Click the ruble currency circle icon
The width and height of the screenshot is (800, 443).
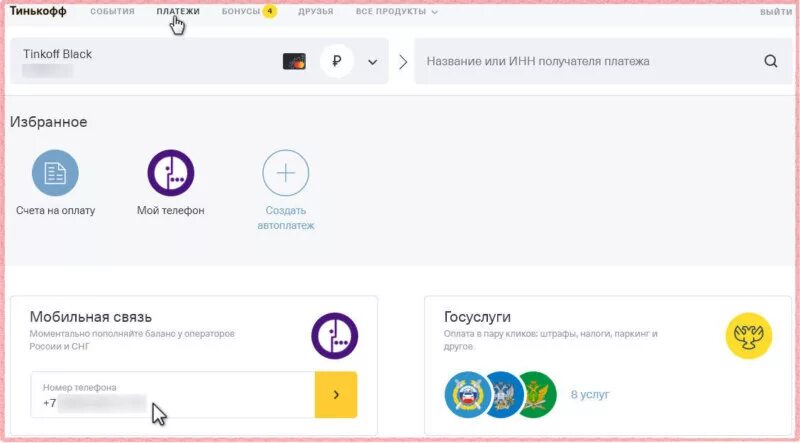pos(336,61)
